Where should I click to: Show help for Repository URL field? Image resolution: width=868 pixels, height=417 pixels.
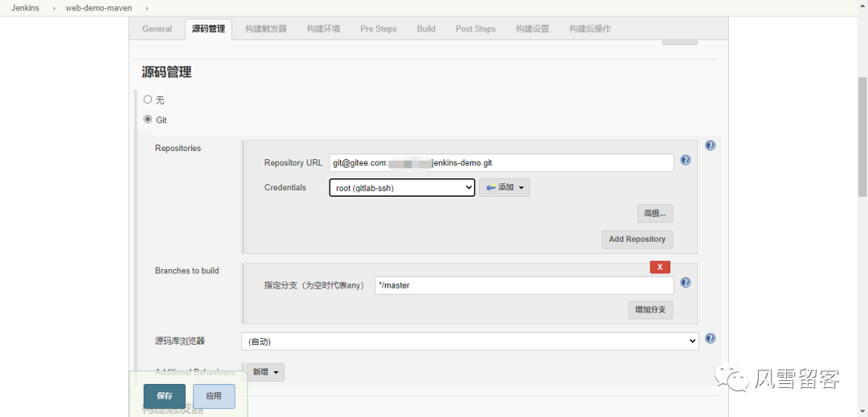(x=686, y=161)
